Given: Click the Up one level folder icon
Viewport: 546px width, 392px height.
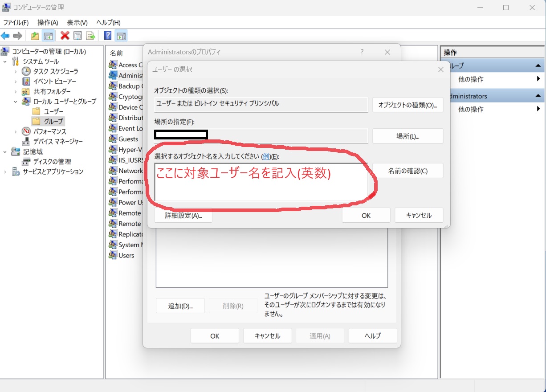Looking at the screenshot, I should coord(35,36).
